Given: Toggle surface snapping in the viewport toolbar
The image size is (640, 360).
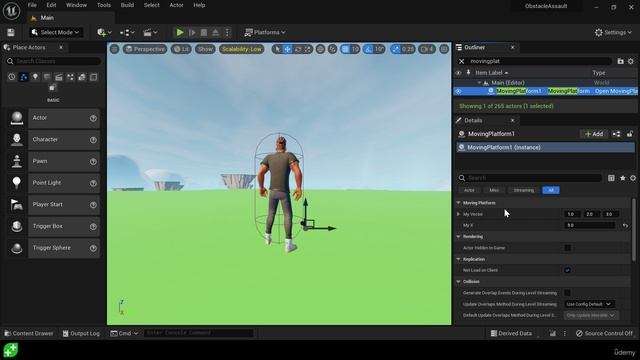Looking at the screenshot, I should [x=333, y=49].
